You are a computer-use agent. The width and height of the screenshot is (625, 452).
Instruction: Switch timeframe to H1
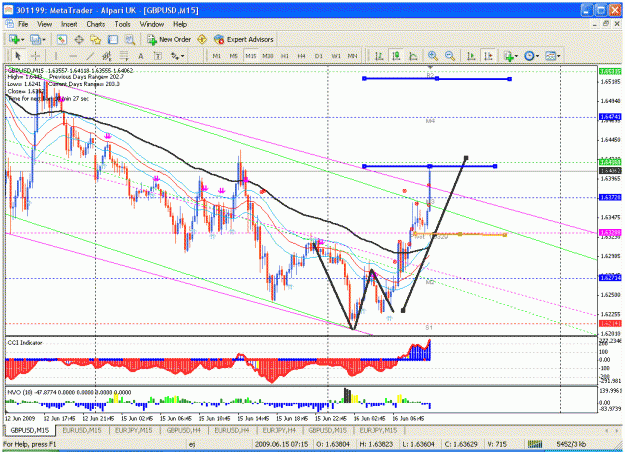[x=285, y=56]
